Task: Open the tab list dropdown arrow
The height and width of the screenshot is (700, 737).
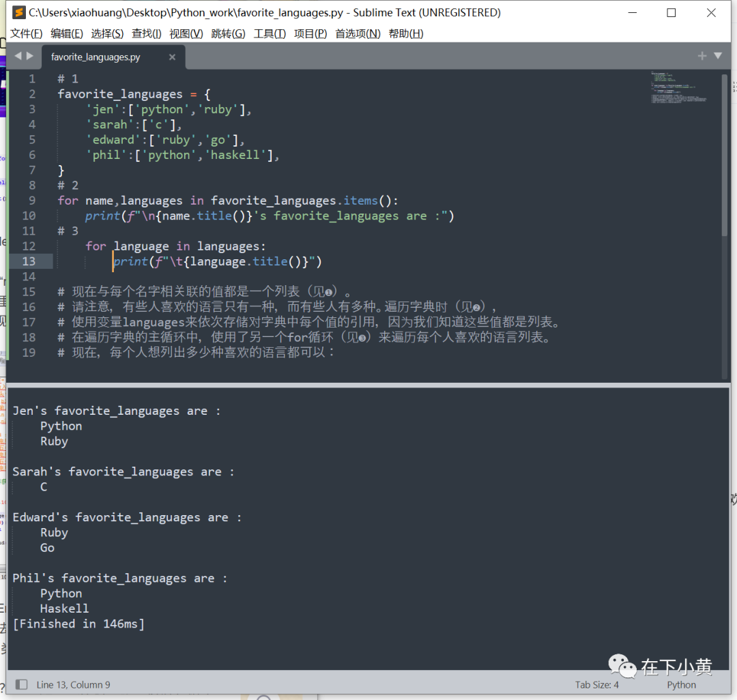Action: [x=718, y=56]
